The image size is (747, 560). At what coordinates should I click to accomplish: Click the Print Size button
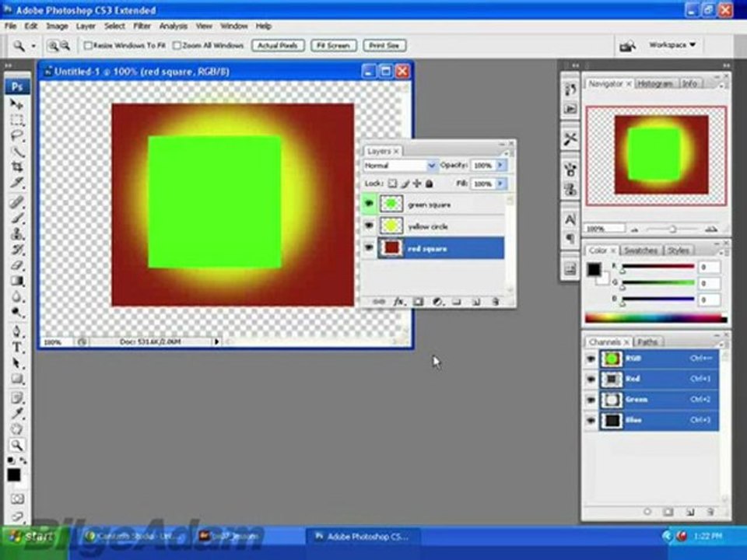[x=384, y=45]
